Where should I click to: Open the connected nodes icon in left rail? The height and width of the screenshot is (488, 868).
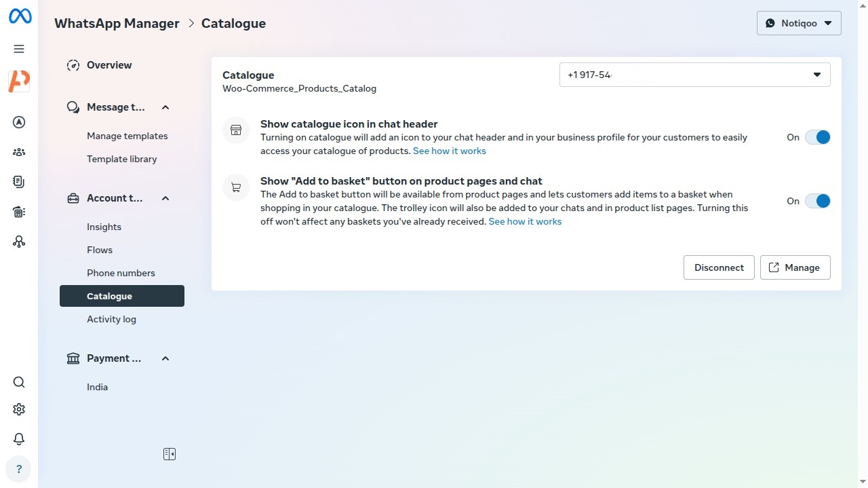coord(19,242)
